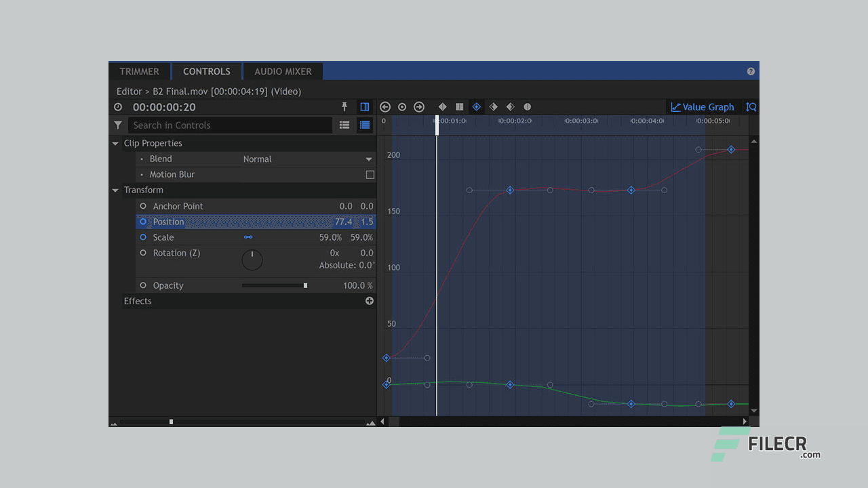Apply constant keyframe interpolation
868x488 pixels.
pyautogui.click(x=459, y=106)
